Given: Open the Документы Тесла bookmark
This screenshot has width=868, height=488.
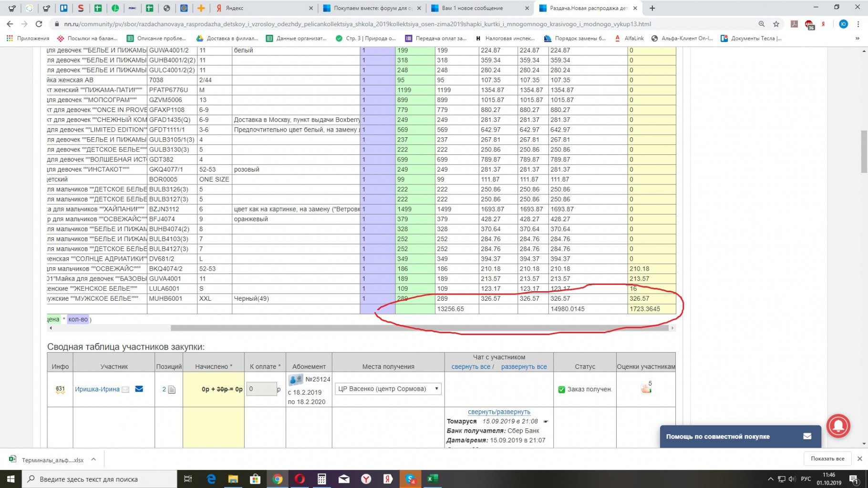Looking at the screenshot, I should click(x=751, y=38).
